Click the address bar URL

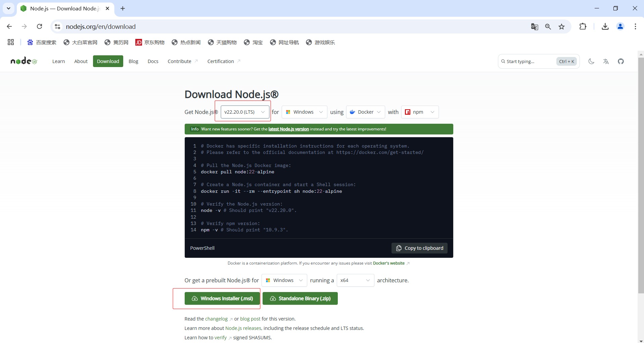click(101, 26)
